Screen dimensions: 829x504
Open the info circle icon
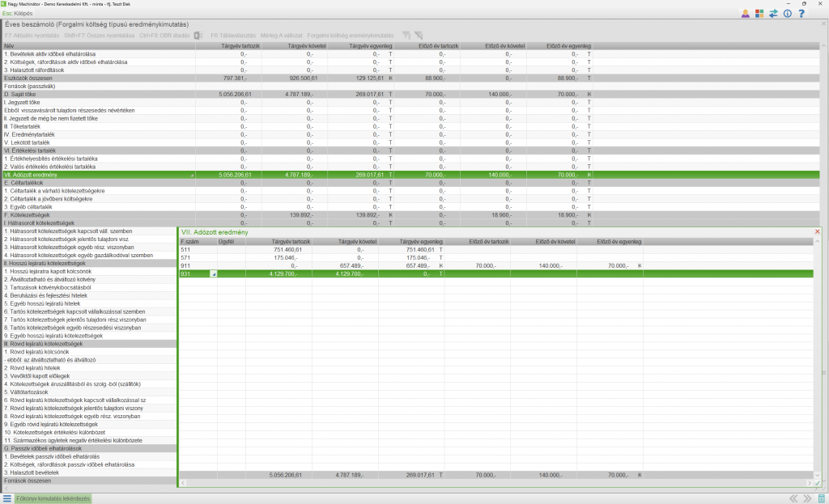pos(788,14)
